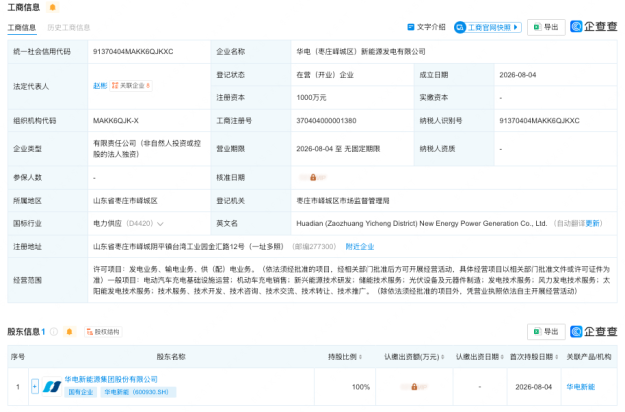
Task: Click the locked 认缴出资额 VIP value
Action: point(414,386)
